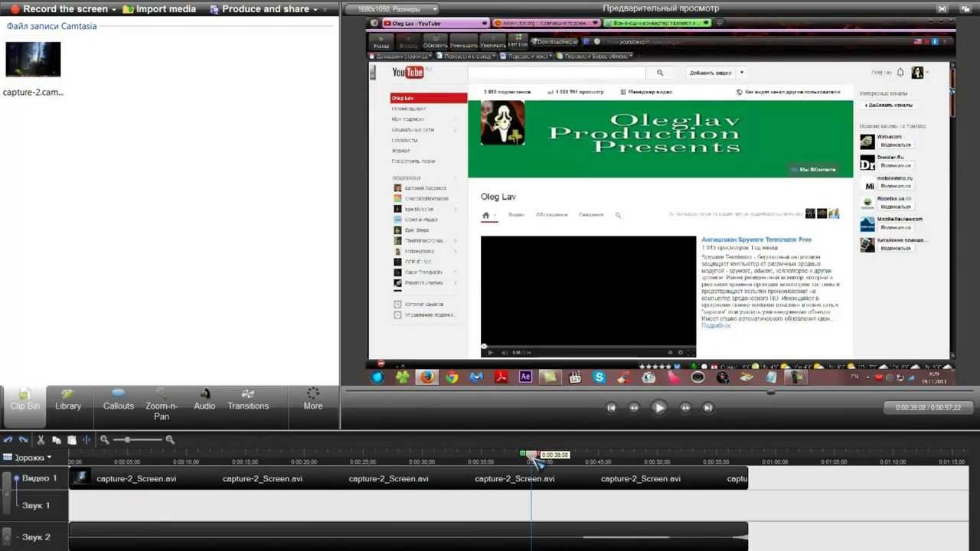980x551 pixels.
Task: Toggle the lock on Звук 2 track
Action: 8,536
